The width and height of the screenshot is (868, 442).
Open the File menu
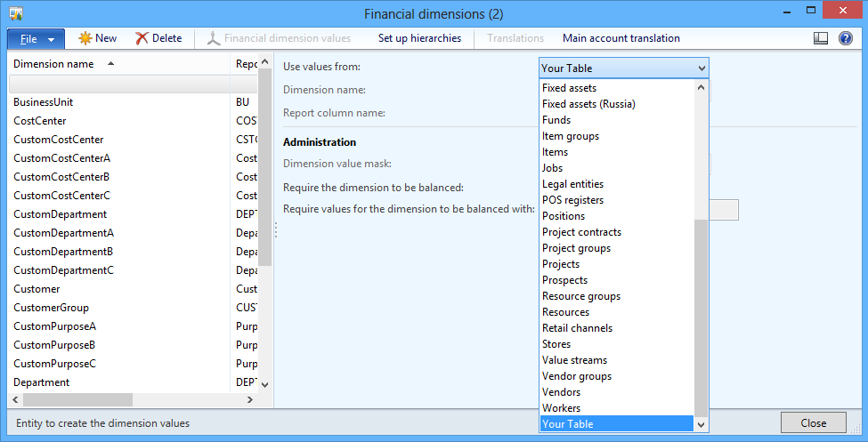point(36,39)
